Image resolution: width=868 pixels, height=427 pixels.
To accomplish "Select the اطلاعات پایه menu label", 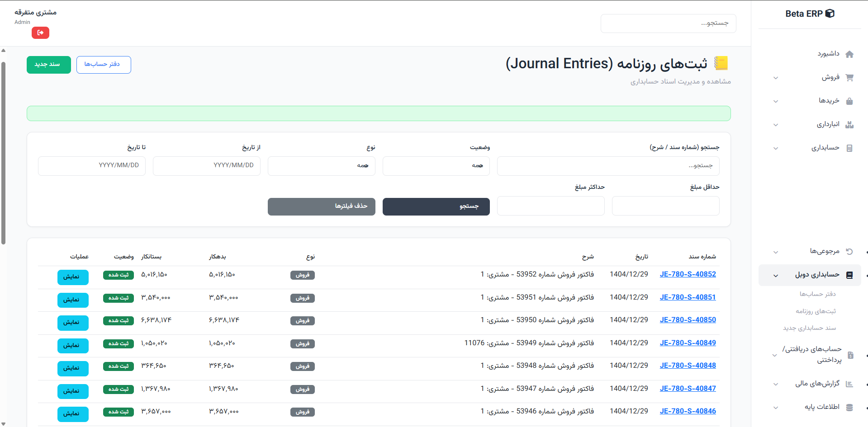I will tap(822, 407).
